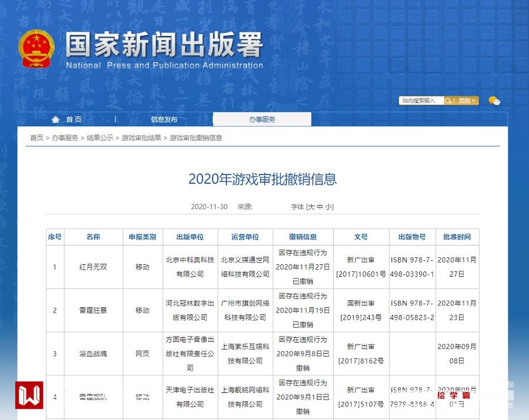Select the 办事服务 navigation tab

pos(262,119)
